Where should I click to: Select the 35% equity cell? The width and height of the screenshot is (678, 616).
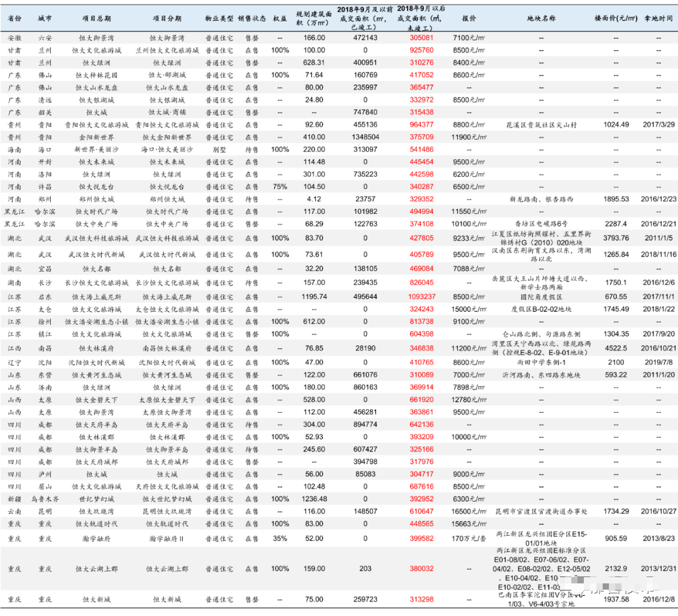280,538
